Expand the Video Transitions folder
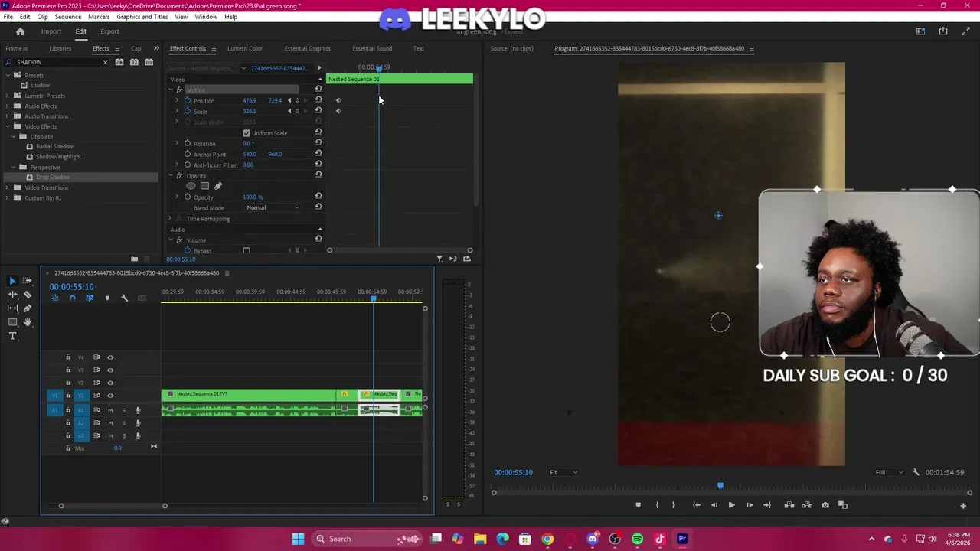 8,187
